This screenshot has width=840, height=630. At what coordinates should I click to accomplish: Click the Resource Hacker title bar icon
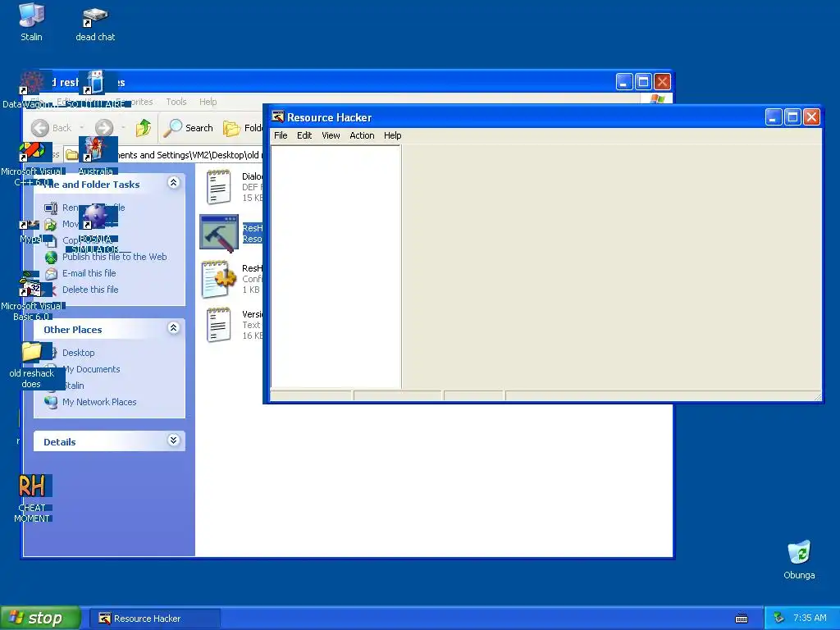pyautogui.click(x=277, y=116)
